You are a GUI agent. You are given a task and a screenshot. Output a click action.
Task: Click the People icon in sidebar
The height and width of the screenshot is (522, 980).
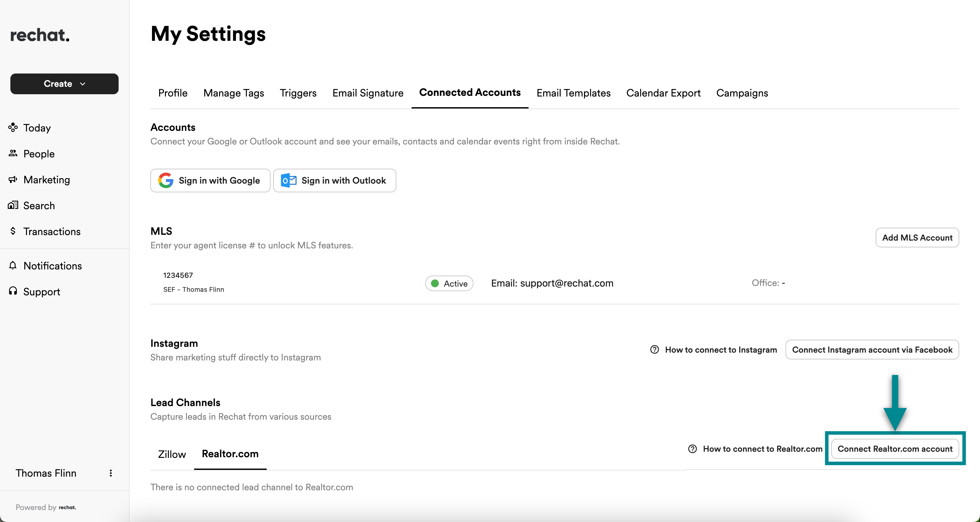13,153
